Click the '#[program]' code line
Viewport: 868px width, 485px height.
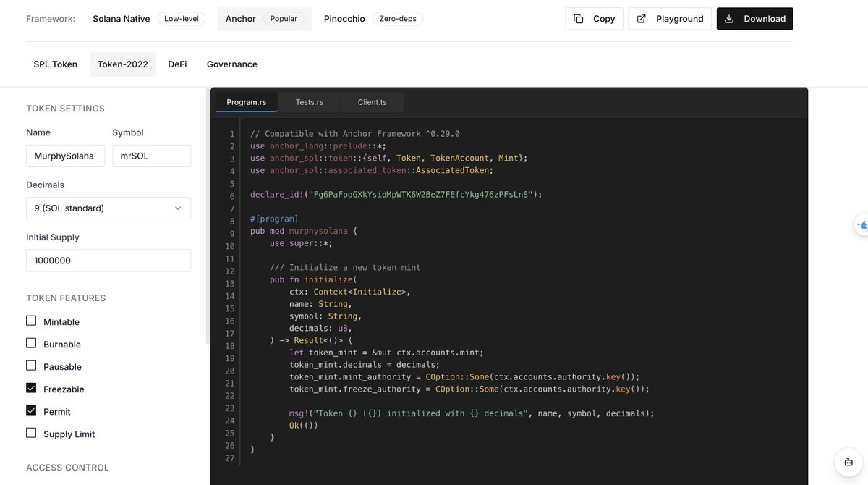point(274,219)
